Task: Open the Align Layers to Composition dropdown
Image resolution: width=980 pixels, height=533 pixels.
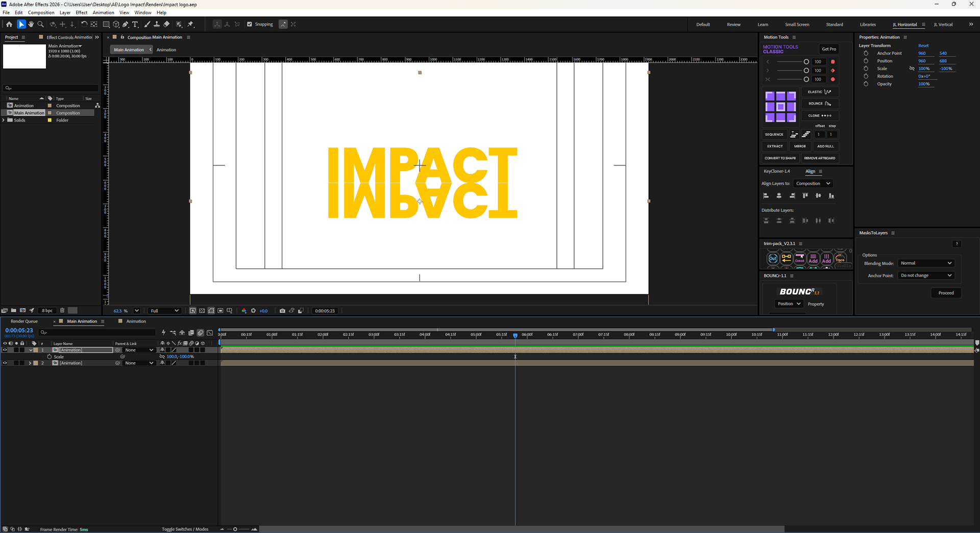Action: [813, 184]
